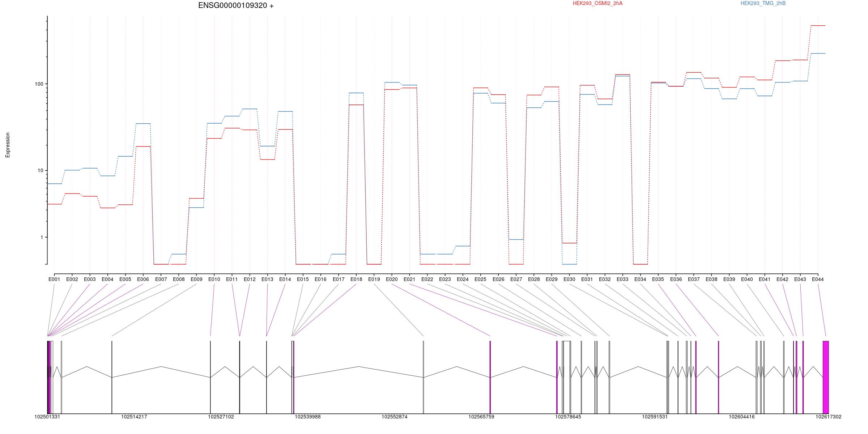Click exon label E003

click(x=90, y=279)
